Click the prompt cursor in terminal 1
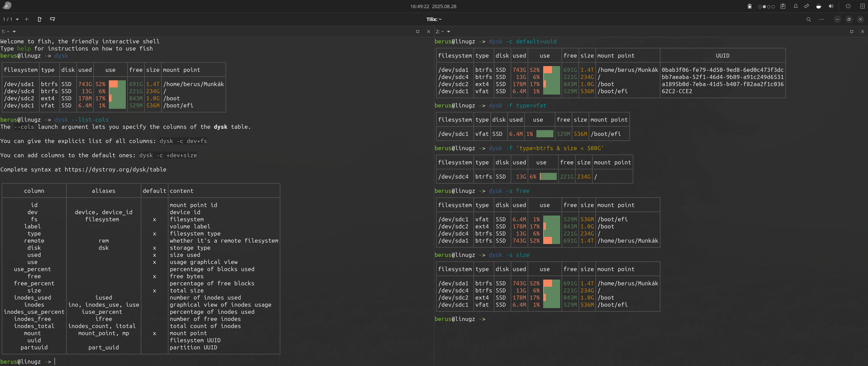 (55, 362)
